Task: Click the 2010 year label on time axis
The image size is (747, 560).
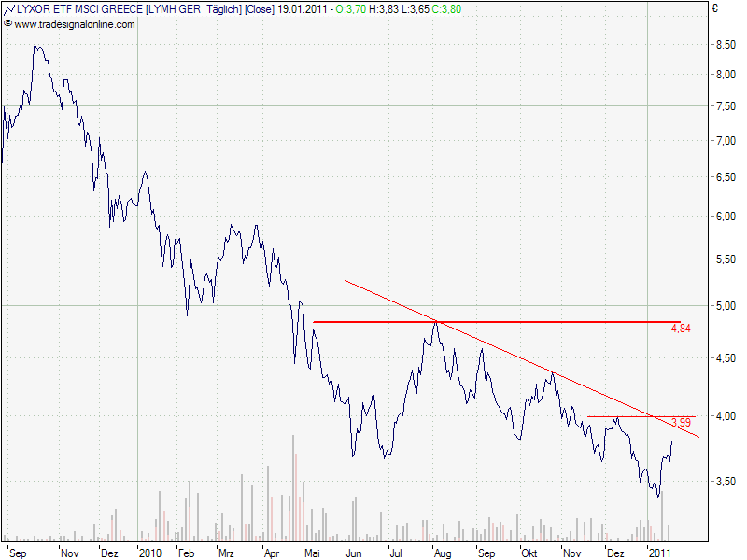Action: point(150,553)
